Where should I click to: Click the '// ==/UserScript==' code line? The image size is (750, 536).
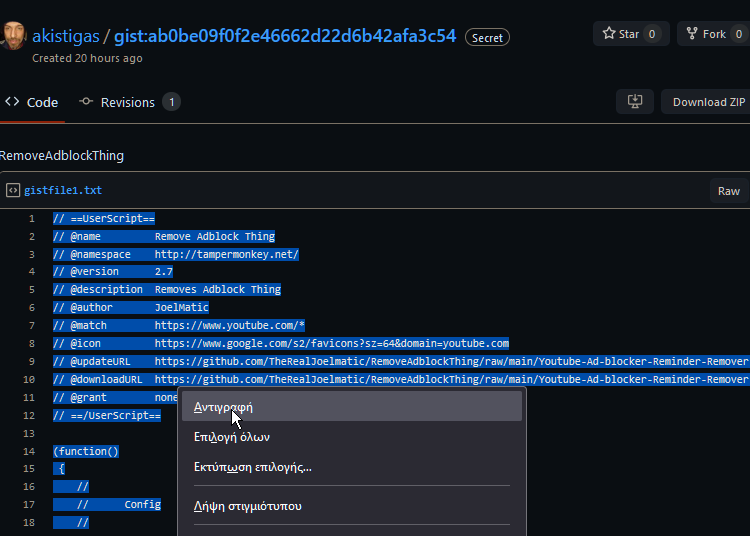(107, 416)
